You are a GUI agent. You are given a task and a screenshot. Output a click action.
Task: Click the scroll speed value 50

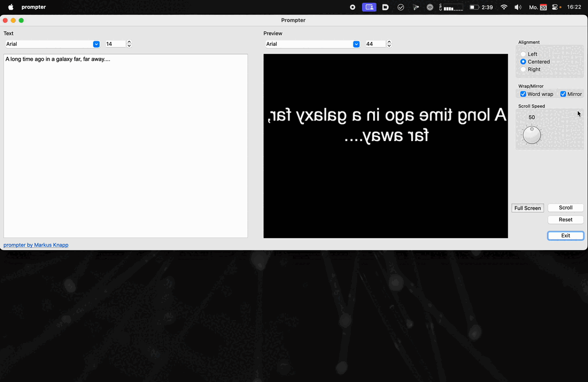[x=532, y=117]
